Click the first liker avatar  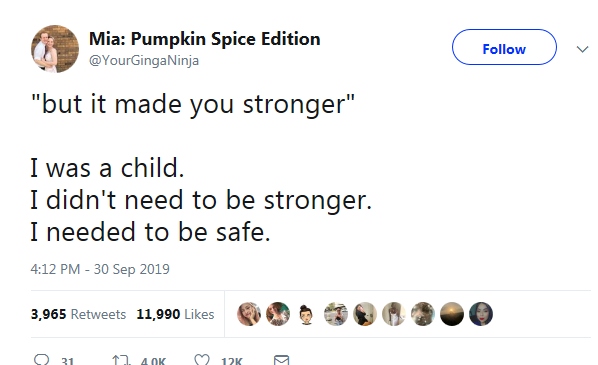(249, 314)
